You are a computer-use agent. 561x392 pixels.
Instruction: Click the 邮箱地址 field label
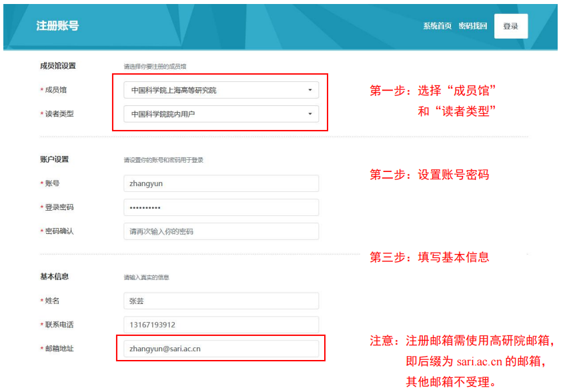click(x=59, y=349)
